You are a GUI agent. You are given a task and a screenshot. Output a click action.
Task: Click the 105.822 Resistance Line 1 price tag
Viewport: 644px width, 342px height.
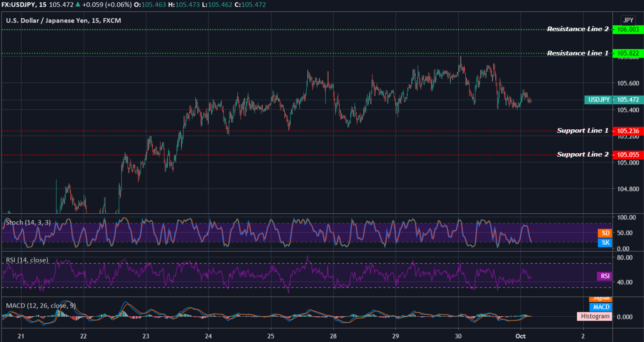(x=628, y=53)
